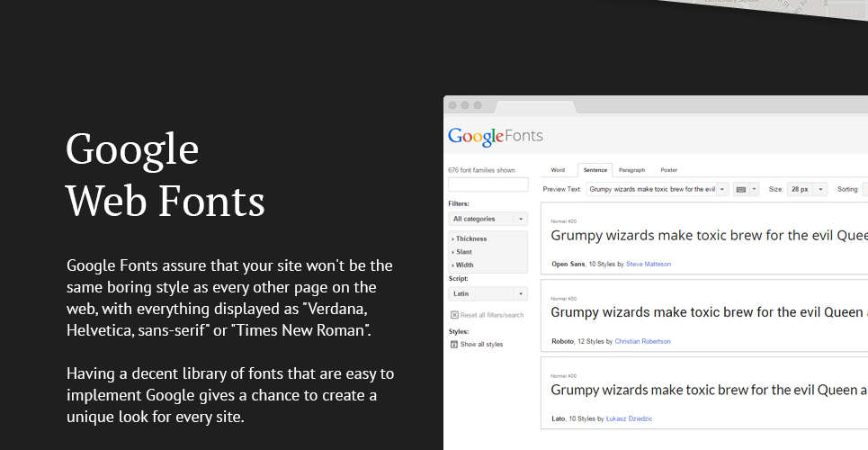
Task: Click the font search input field
Action: click(x=488, y=184)
